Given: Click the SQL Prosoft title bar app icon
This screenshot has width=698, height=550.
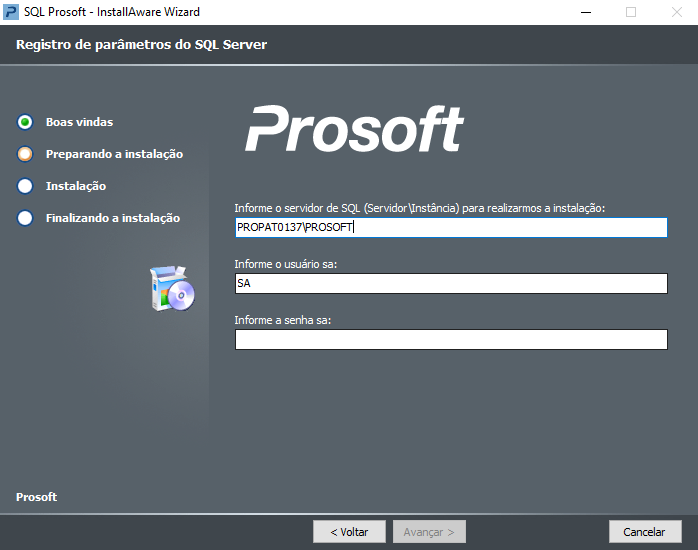Looking at the screenshot, I should coord(11,12).
